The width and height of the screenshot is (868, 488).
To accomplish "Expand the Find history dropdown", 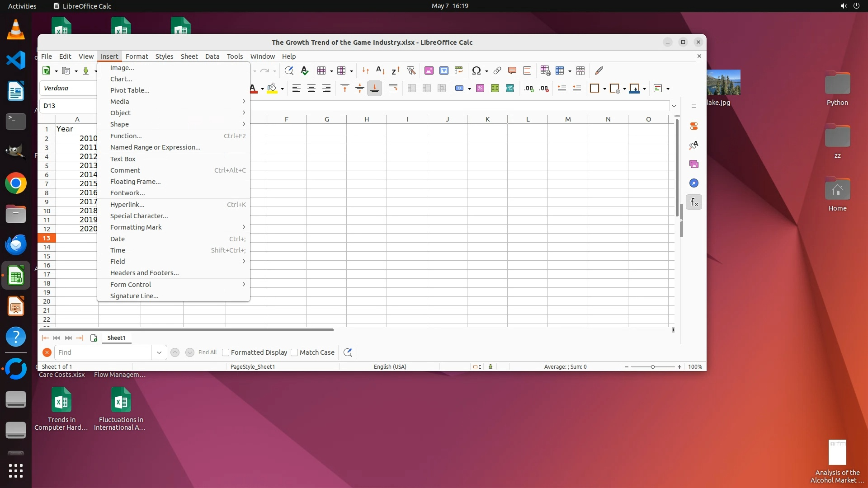I will coord(159,352).
